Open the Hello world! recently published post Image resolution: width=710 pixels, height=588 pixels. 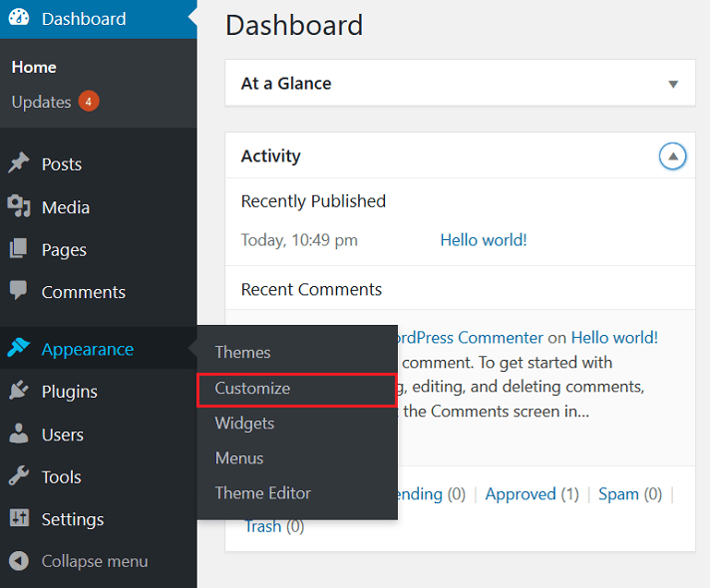click(484, 240)
